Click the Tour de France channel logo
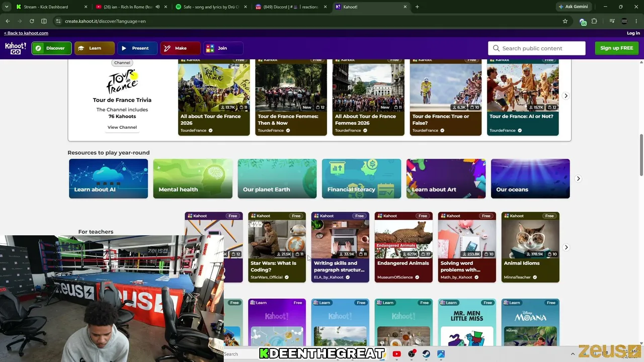Screen dimensions: 644x362 (122, 81)
